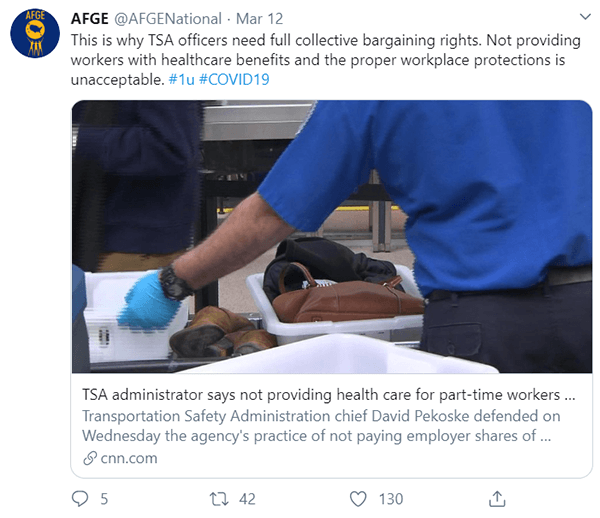Like the tweet with heart icon
Viewport: 600px width, 518px height.
358,499
